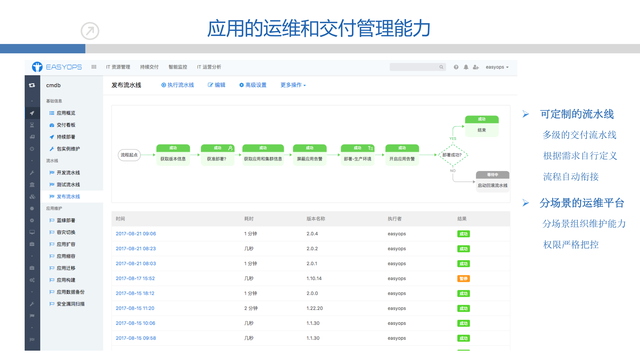Open 持续交付 top menu

coord(149,67)
